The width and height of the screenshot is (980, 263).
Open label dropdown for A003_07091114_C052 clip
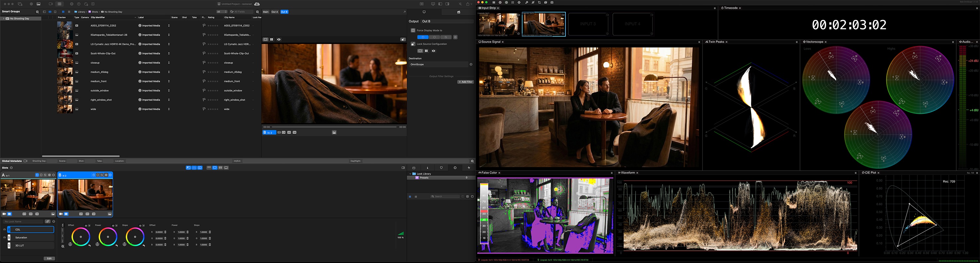pos(169,26)
